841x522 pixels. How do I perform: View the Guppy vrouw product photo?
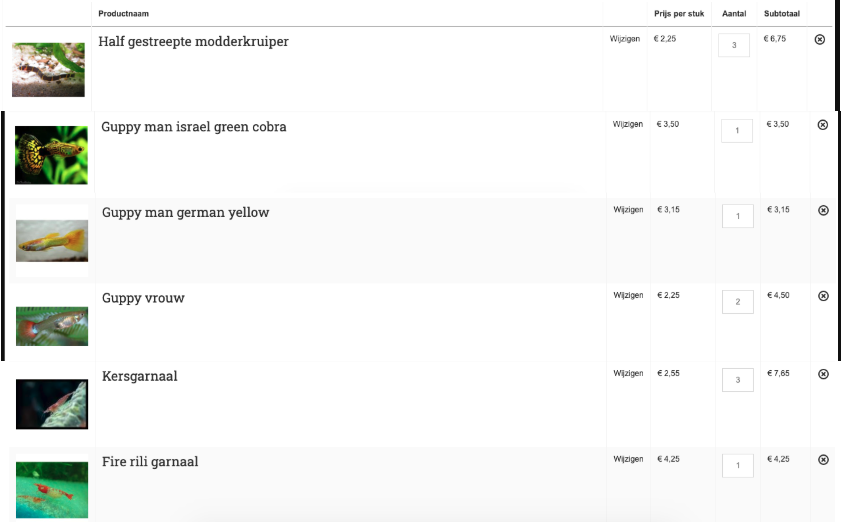(51, 325)
